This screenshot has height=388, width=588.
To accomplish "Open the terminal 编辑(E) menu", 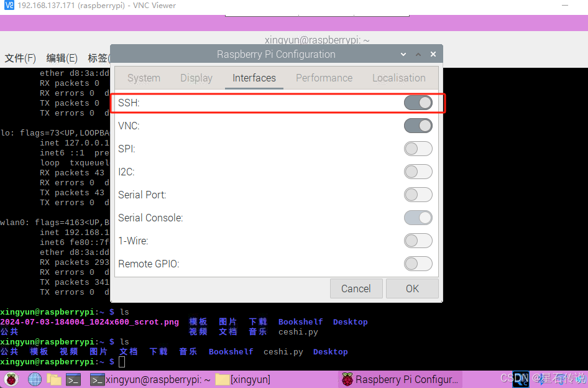I will (x=62, y=58).
